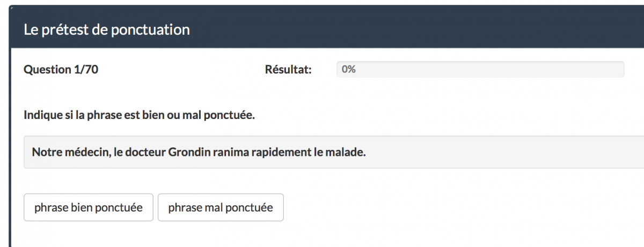Screen dimensions: 644x247
Task: Choose the "phrase mal ponctuée" answer
Action: coord(221,207)
